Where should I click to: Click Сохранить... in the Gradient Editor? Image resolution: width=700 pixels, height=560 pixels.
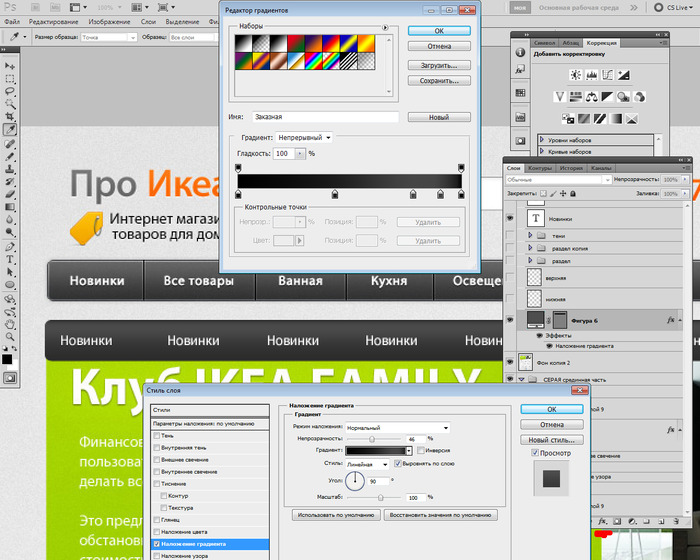[439, 81]
